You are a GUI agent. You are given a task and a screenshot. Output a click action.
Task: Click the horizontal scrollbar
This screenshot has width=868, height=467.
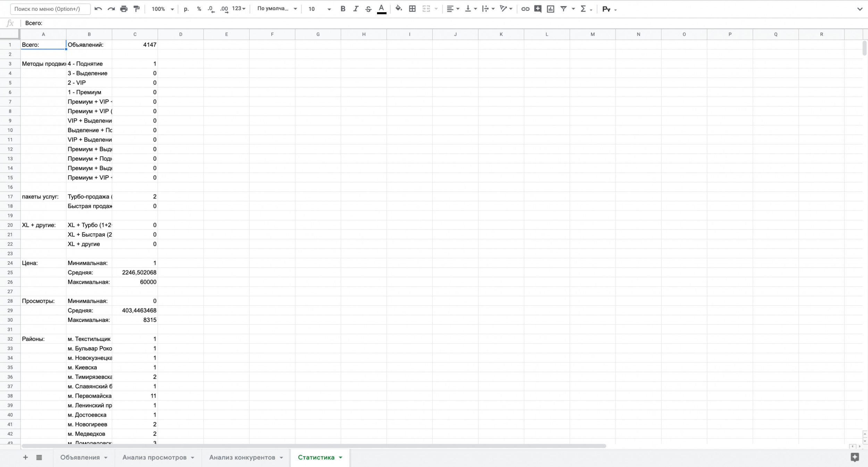coord(314,446)
